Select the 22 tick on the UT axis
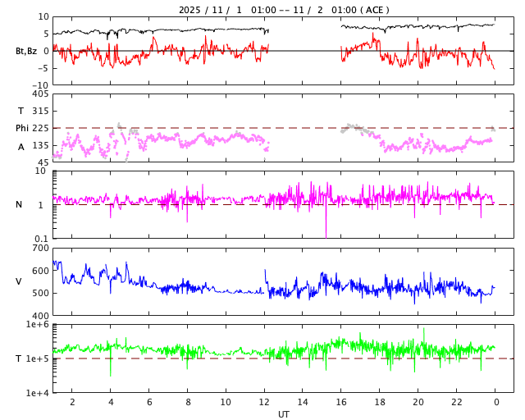 [x=457, y=402]
